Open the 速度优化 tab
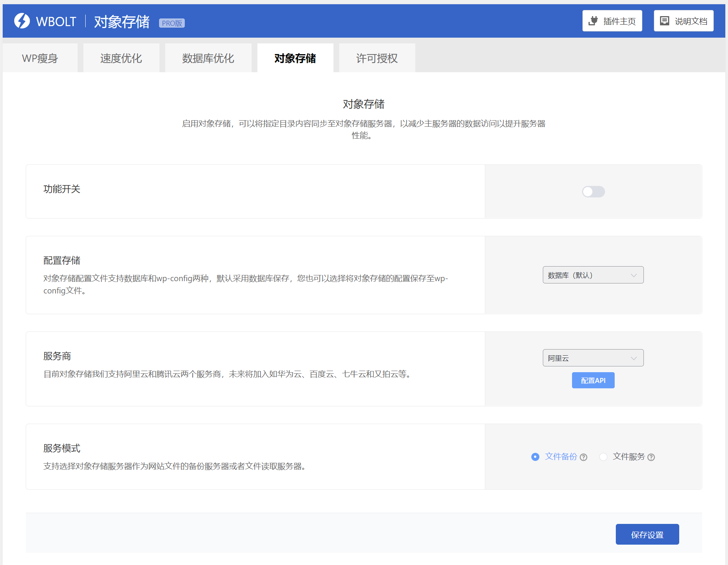 click(121, 58)
